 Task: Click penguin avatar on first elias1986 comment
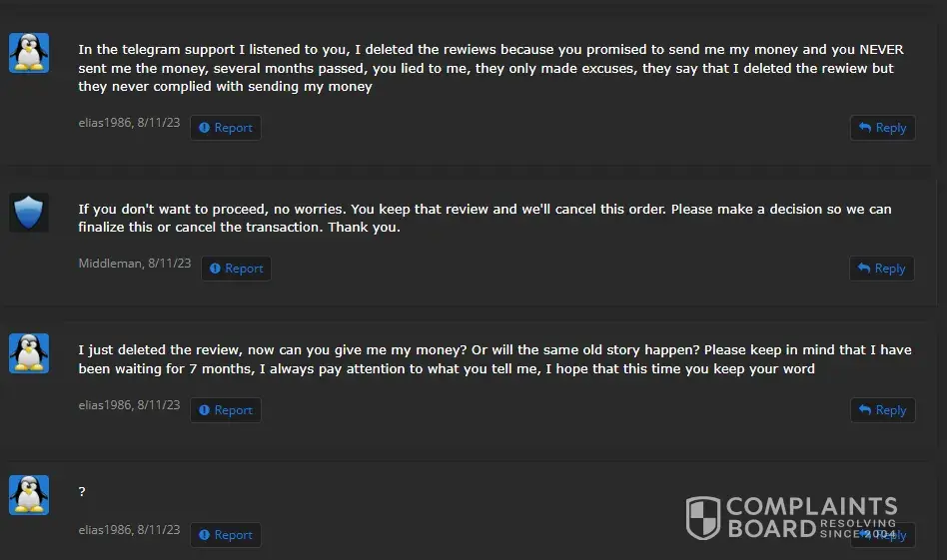[x=29, y=53]
